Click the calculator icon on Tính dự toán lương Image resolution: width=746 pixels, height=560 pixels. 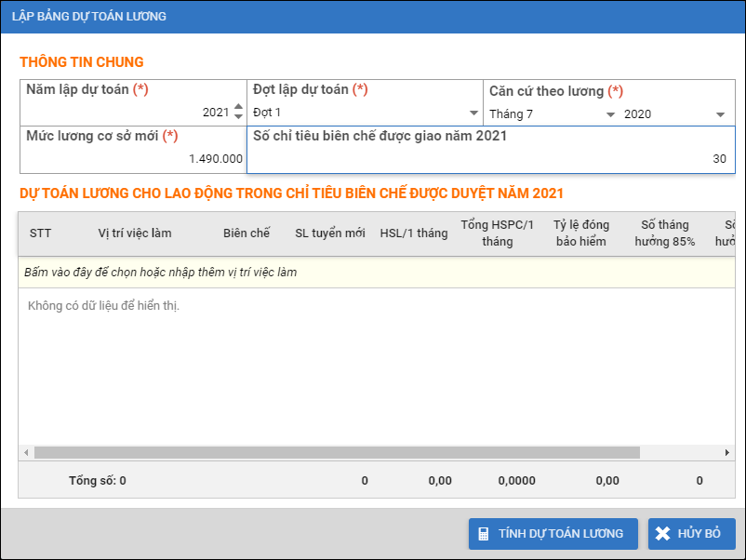pos(484,534)
